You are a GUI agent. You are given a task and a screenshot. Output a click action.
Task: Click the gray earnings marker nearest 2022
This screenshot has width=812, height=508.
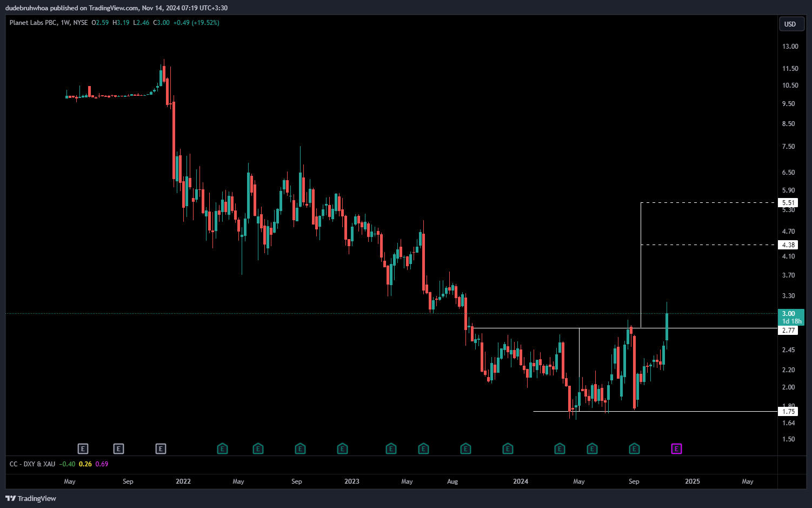click(x=161, y=448)
